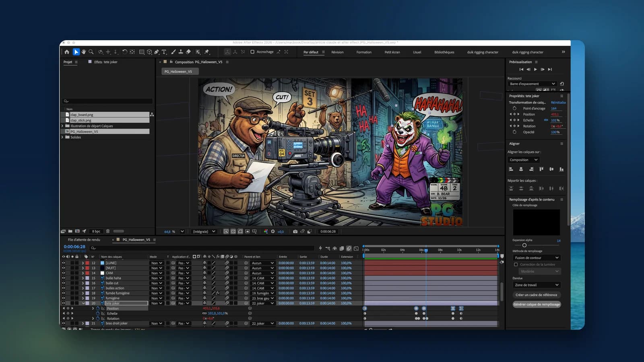Switch to the Révision workspace
Image resolution: width=644 pixels, height=362 pixels.
[x=337, y=52]
